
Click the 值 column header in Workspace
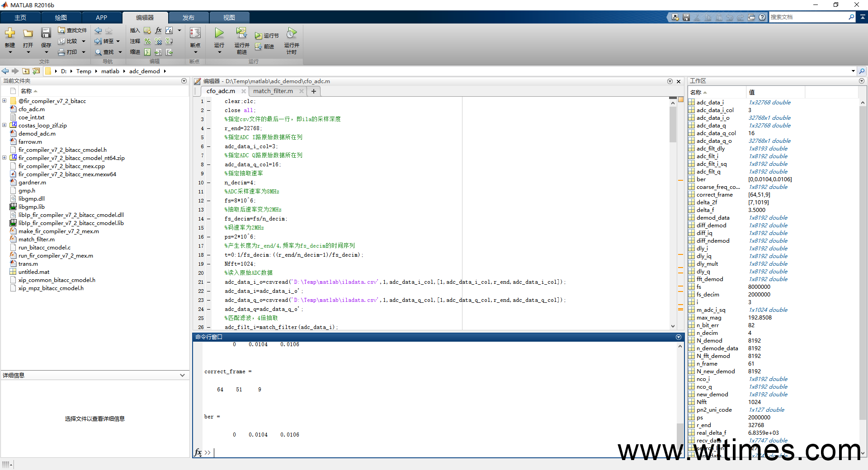pyautogui.click(x=775, y=92)
